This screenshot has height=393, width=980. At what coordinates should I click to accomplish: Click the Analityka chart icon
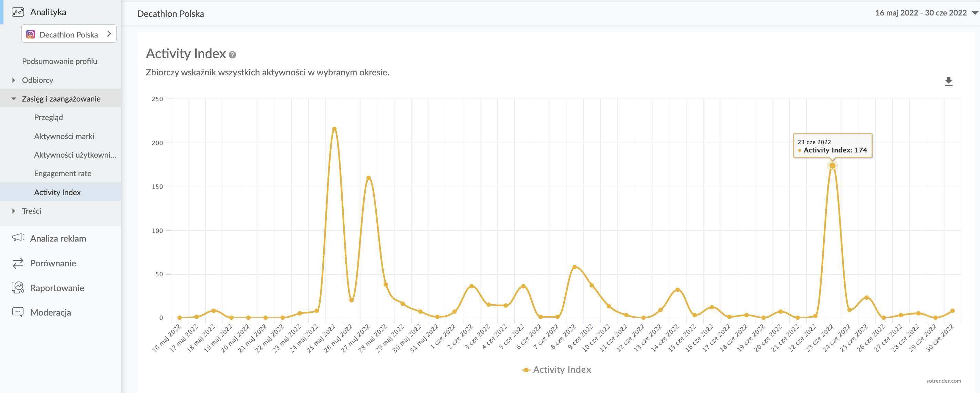coord(18,12)
